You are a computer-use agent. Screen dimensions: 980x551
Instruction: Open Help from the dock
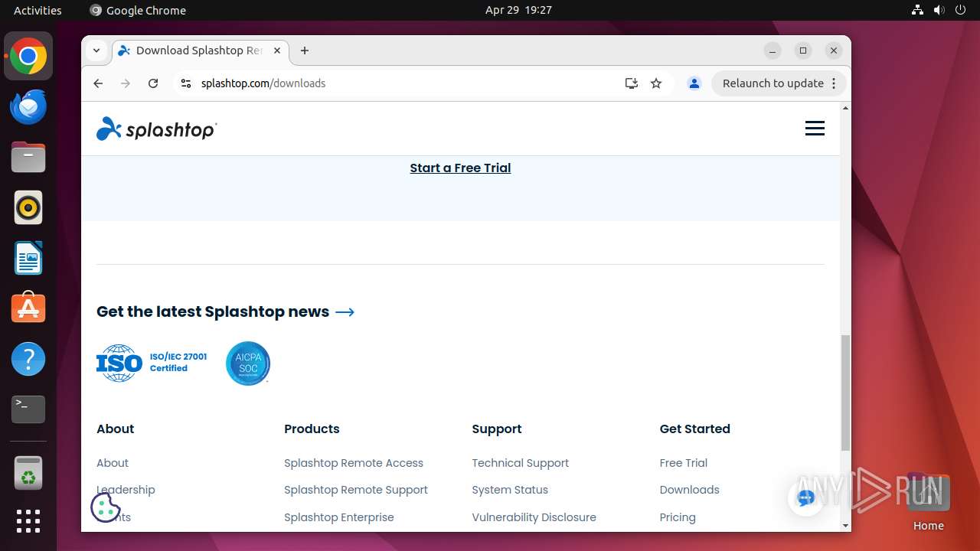28,359
